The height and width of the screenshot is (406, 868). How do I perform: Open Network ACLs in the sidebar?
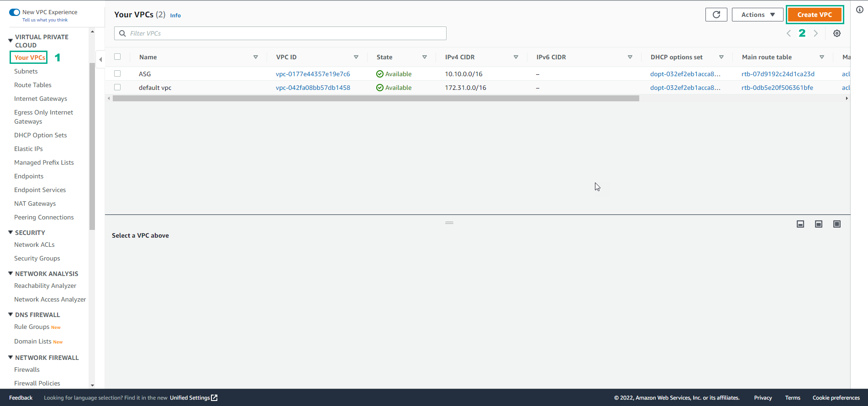pos(34,245)
